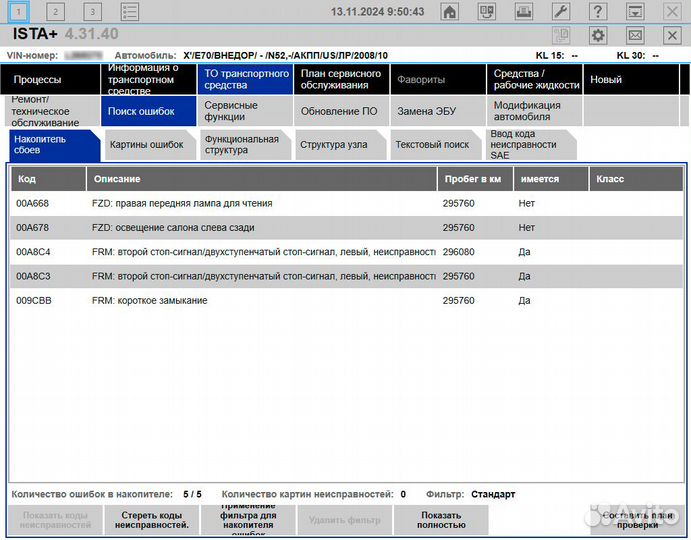Screen dimensions: 691x540
Task: Go to the home screen icon
Action: [x=450, y=11]
